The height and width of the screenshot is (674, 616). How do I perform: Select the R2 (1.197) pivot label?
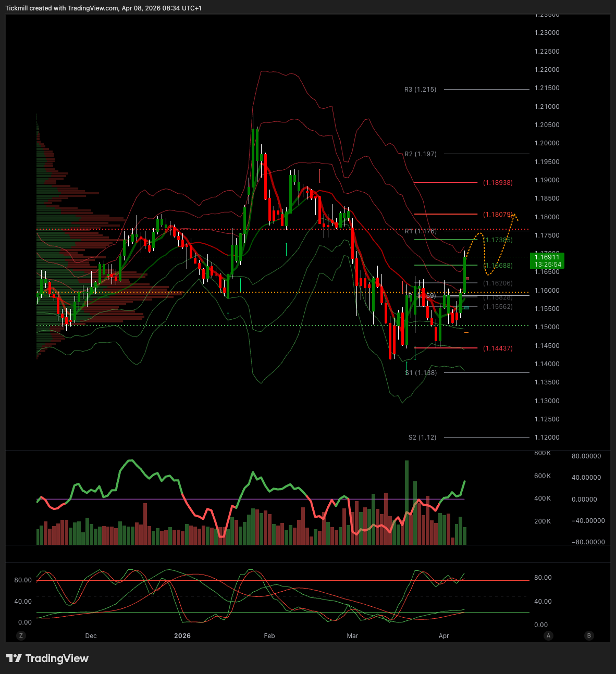[x=420, y=154]
